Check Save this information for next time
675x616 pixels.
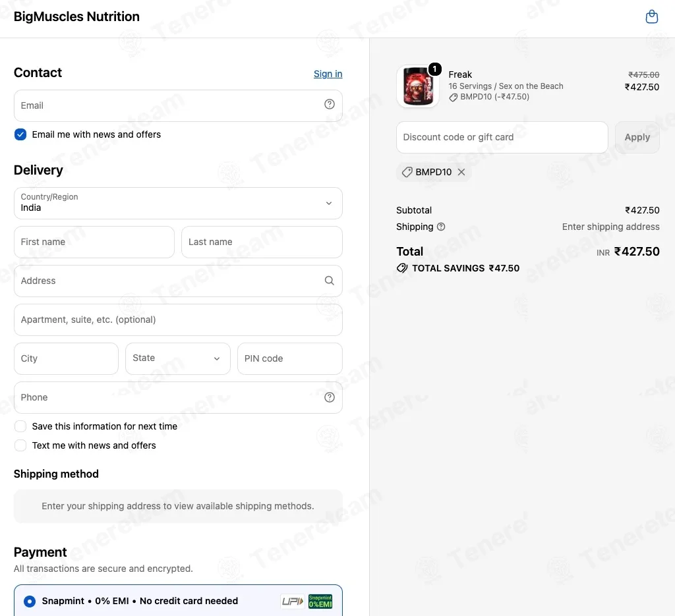click(20, 426)
